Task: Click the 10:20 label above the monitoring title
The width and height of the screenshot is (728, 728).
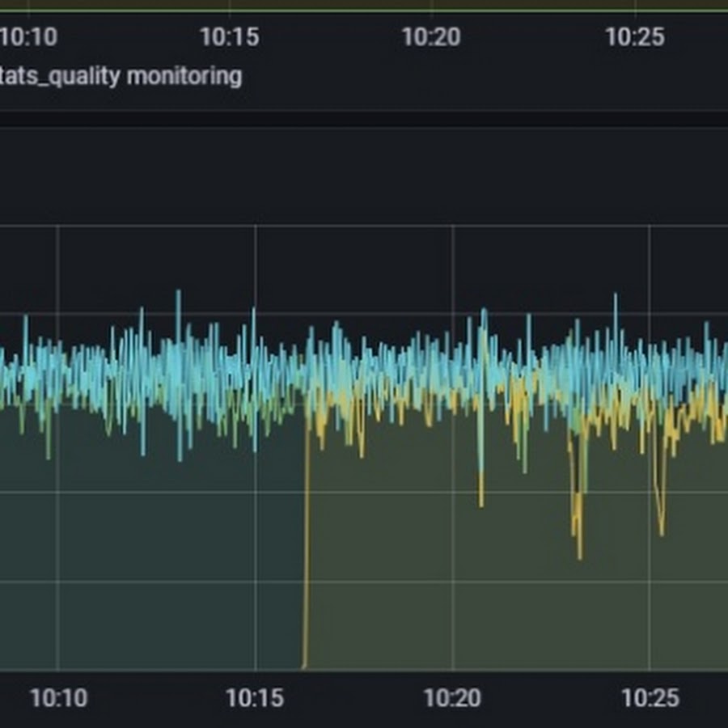Action: point(431,36)
